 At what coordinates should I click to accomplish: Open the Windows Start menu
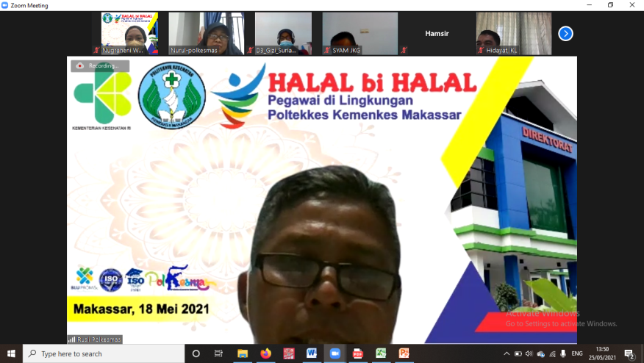11,353
